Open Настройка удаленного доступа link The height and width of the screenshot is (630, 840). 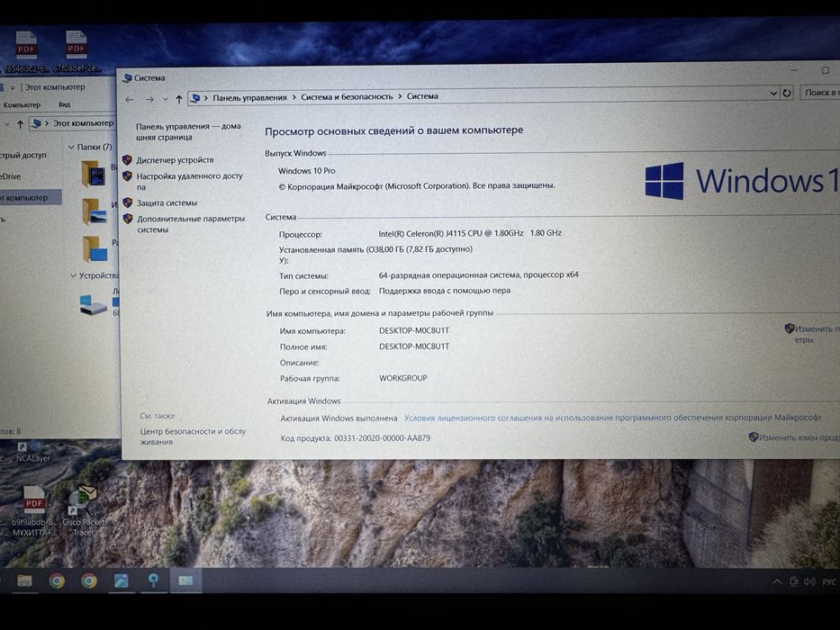tap(189, 181)
